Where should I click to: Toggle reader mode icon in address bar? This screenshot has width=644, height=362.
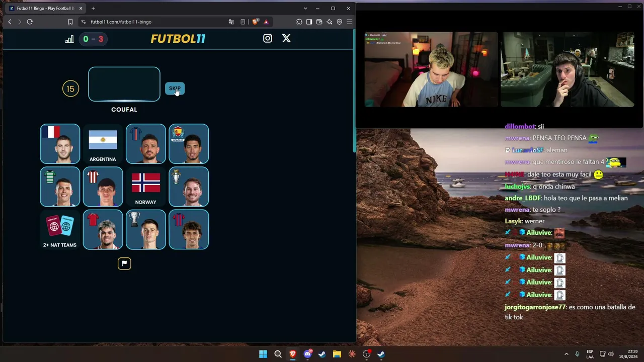243,22
